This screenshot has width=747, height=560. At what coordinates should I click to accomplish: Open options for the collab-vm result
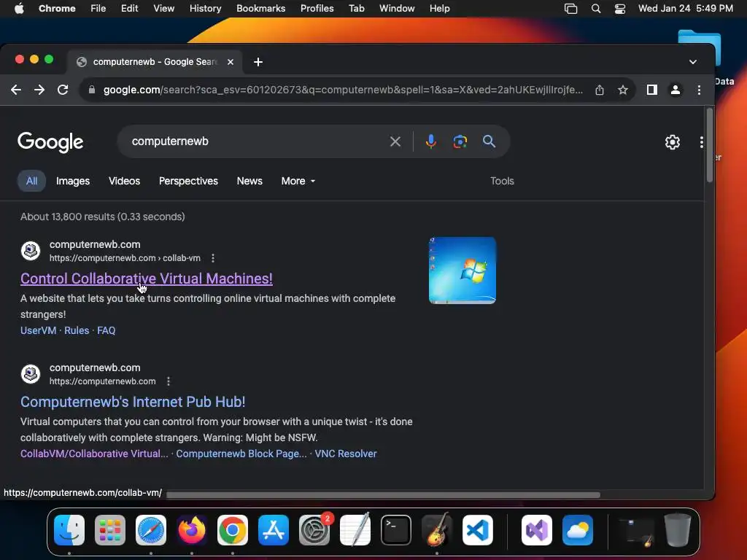tap(213, 258)
